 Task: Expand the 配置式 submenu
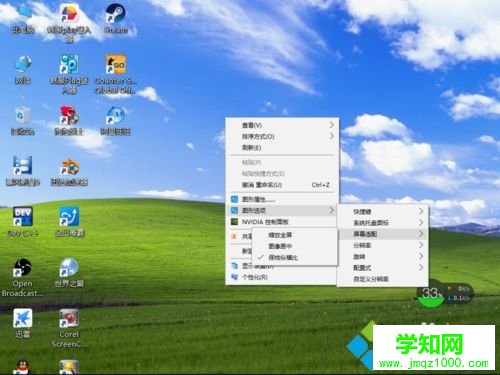(383, 268)
